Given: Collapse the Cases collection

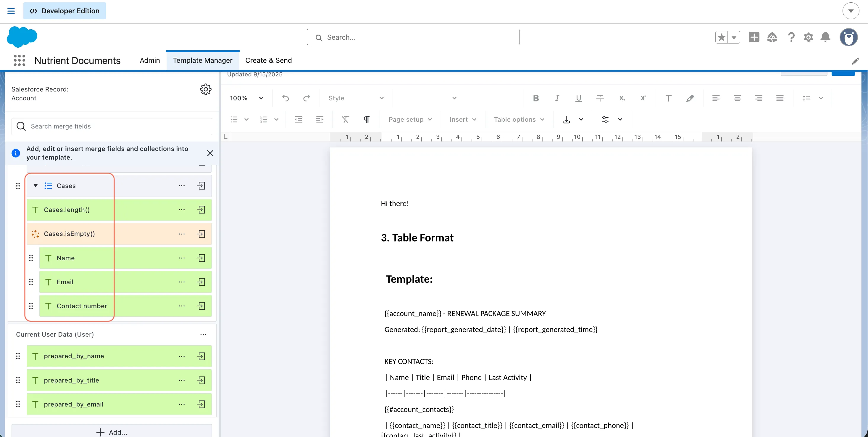Looking at the screenshot, I should click(36, 186).
